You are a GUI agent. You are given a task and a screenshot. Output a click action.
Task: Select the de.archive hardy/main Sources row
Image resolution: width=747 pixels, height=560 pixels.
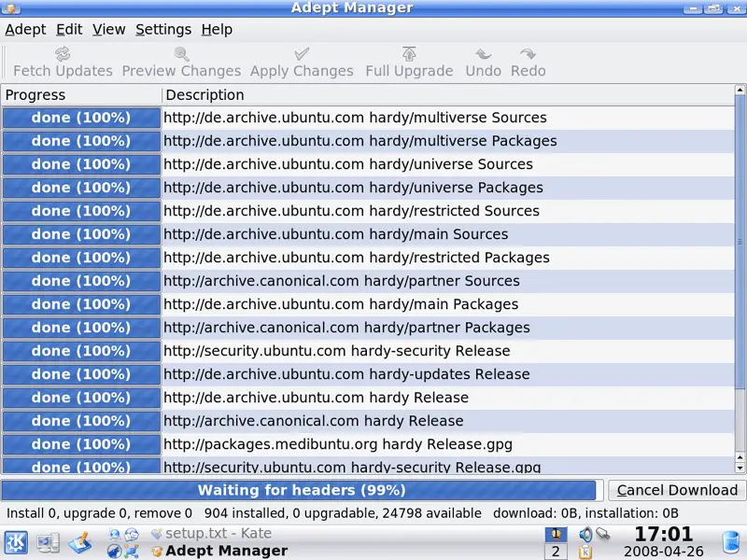click(x=368, y=234)
